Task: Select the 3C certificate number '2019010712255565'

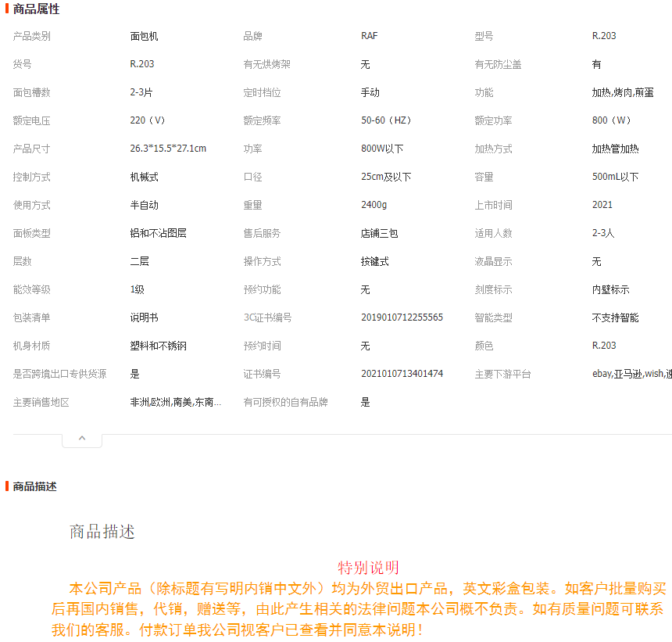Action: (402, 317)
